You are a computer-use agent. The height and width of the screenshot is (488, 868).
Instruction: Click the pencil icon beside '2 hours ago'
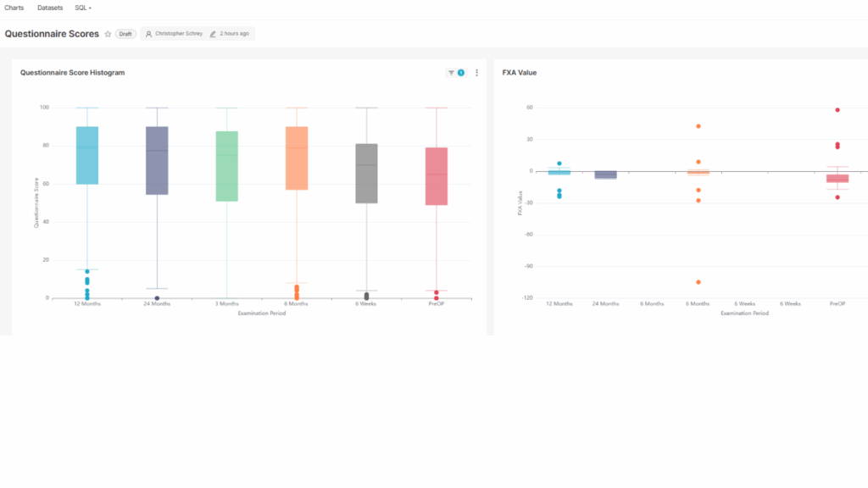(213, 34)
